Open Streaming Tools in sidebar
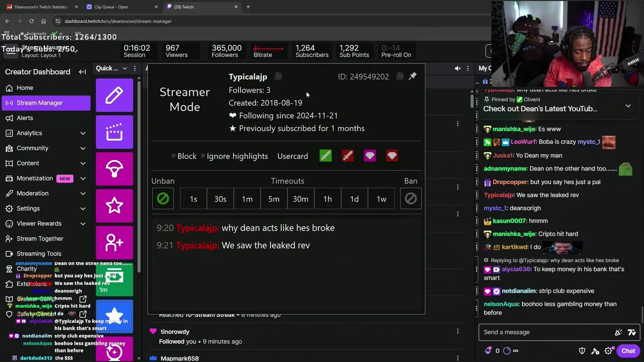The width and height of the screenshot is (644, 362). pos(45,253)
